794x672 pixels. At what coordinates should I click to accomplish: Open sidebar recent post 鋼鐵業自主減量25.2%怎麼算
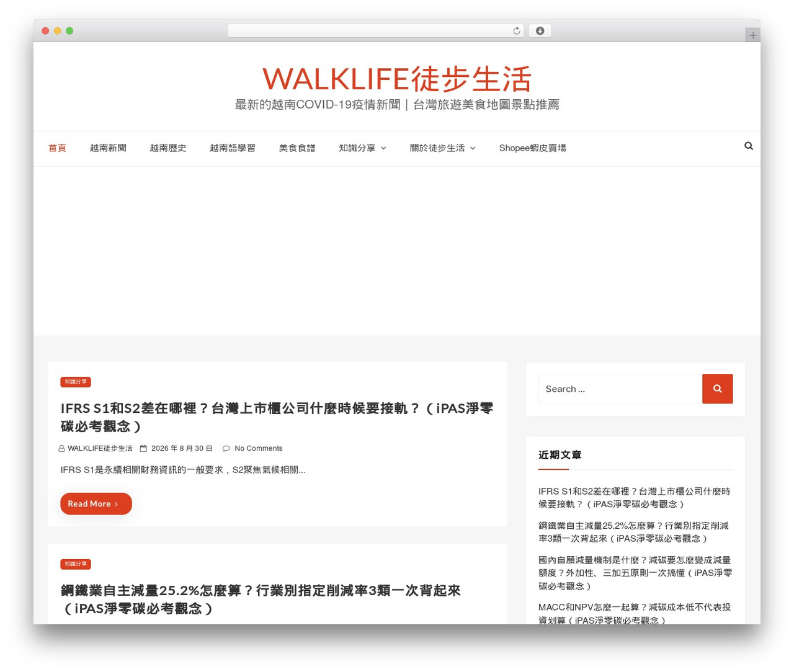coord(634,532)
